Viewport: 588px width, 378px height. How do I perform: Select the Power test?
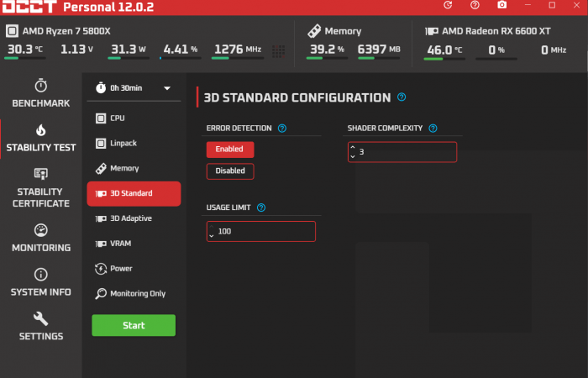click(x=134, y=269)
